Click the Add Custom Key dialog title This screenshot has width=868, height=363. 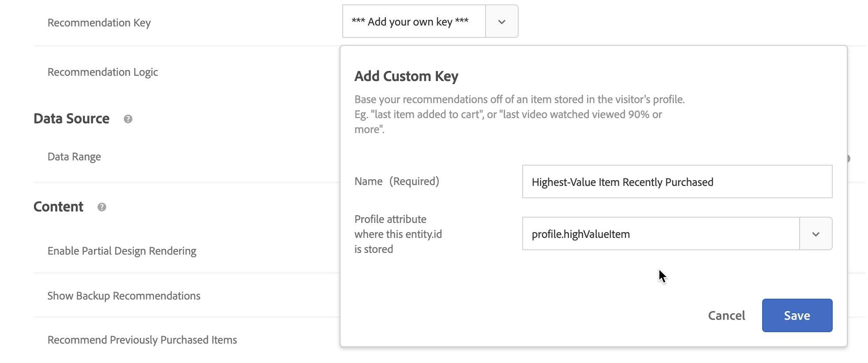[x=406, y=76]
